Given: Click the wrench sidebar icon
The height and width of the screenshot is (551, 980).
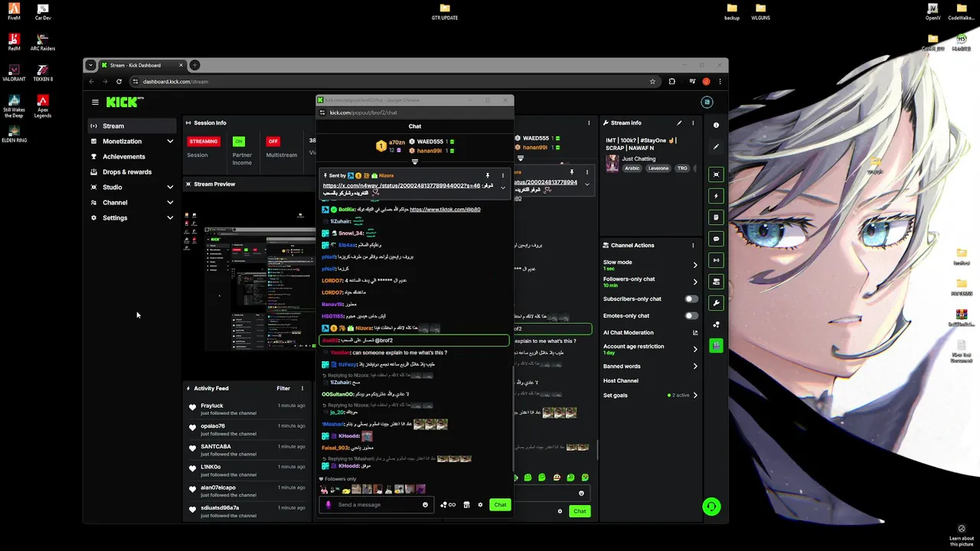Looking at the screenshot, I should 716,303.
